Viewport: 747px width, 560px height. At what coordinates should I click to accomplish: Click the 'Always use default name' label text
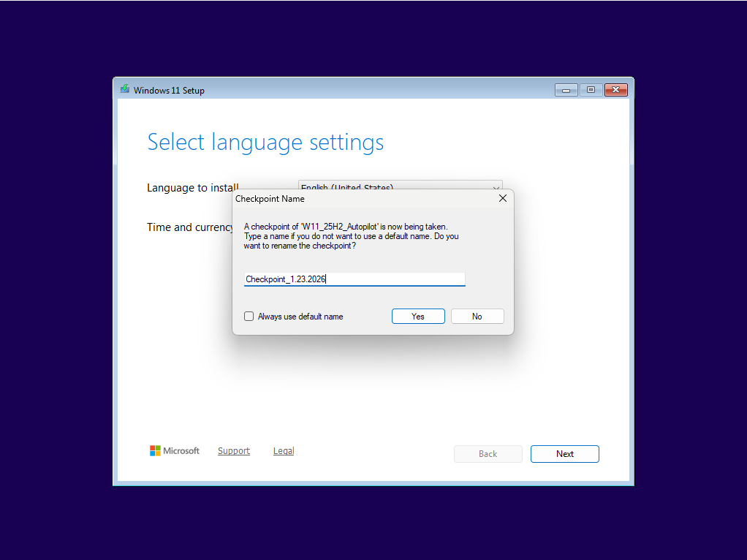coord(300,317)
